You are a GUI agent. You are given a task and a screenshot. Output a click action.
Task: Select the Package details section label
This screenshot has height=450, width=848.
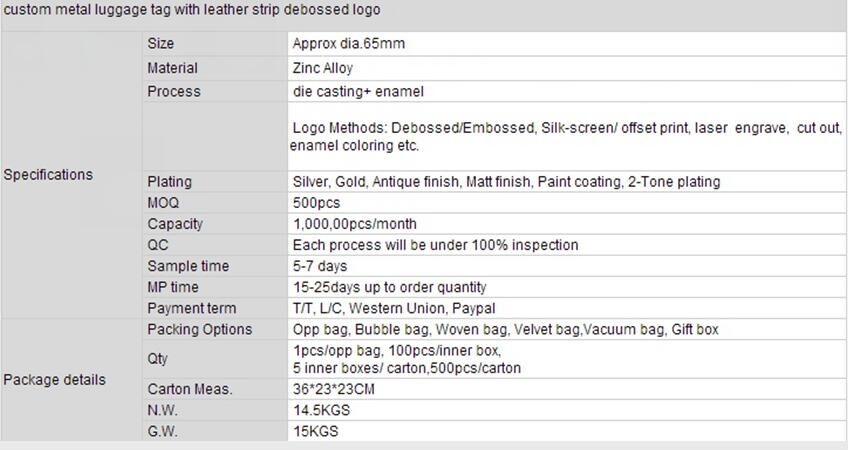[54, 380]
